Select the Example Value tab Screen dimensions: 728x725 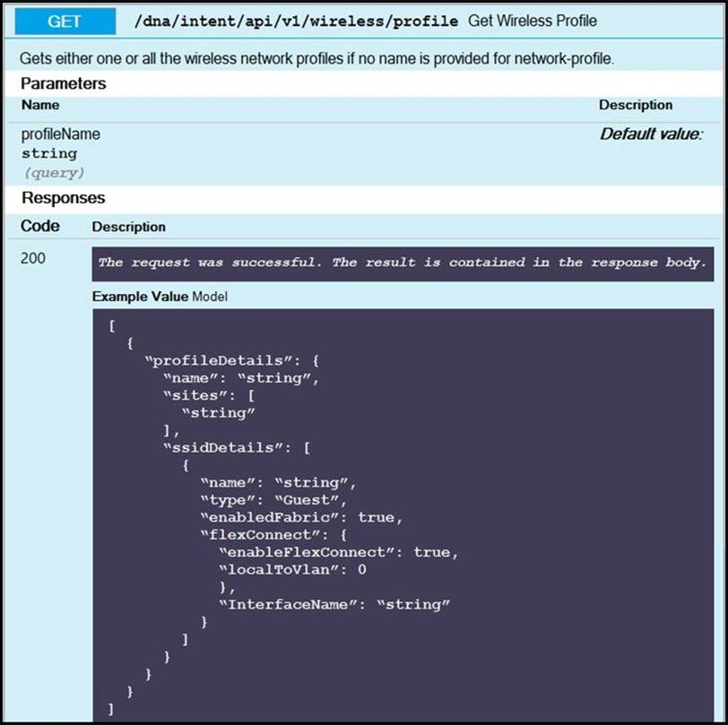140,296
